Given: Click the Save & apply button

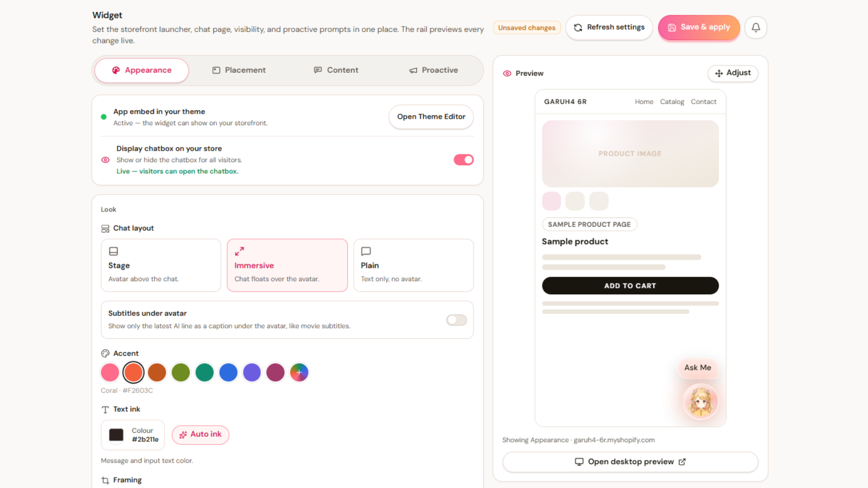Looking at the screenshot, I should click(699, 27).
